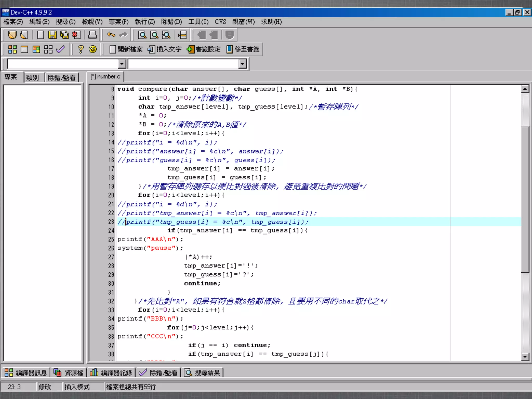
Task: Click the Save all files icon
Action: coord(64,35)
